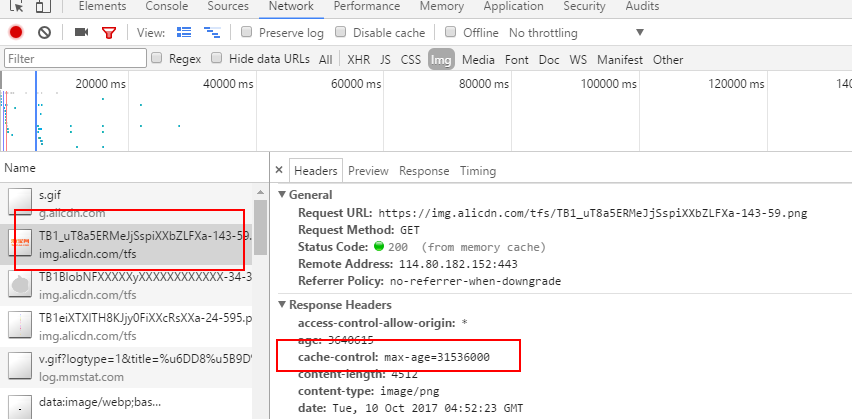Close the request details pane
Screen dimensions: 852x419
coord(279,171)
